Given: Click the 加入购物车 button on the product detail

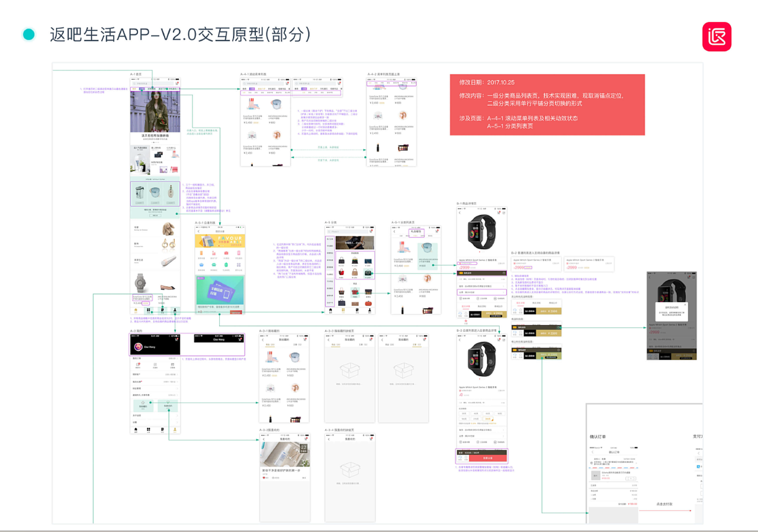Looking at the screenshot, I should pyautogui.click(x=476, y=314).
